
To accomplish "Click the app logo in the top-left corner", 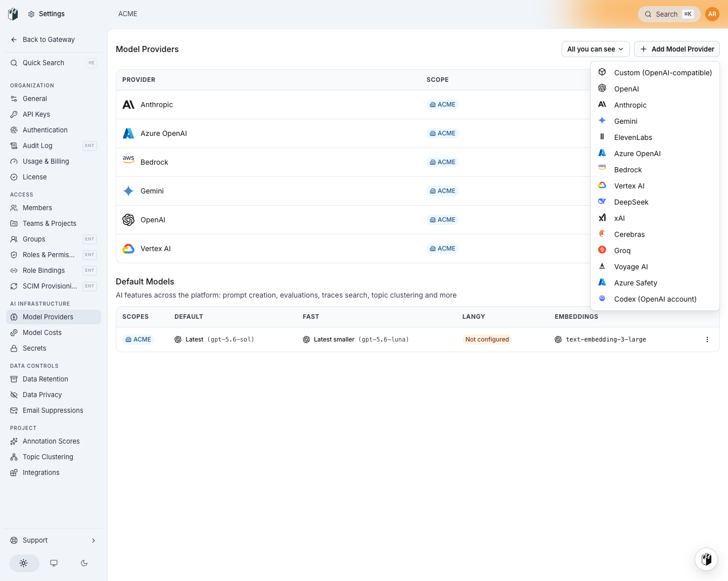I will (x=13, y=14).
